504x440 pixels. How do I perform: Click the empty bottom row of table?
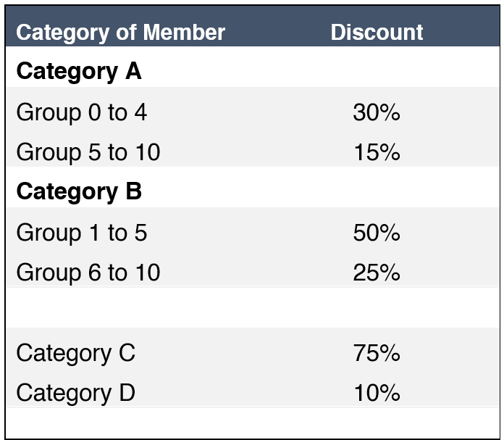click(x=252, y=423)
